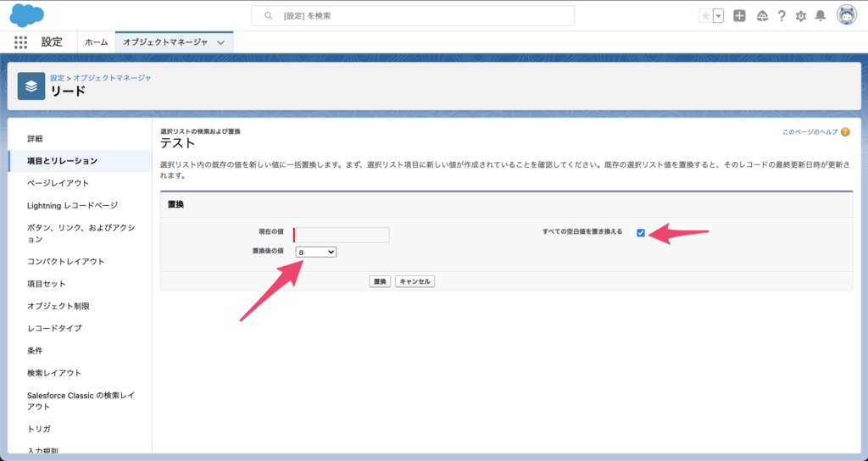Click the 現在の値 input field
The width and height of the screenshot is (868, 461).
(342, 235)
